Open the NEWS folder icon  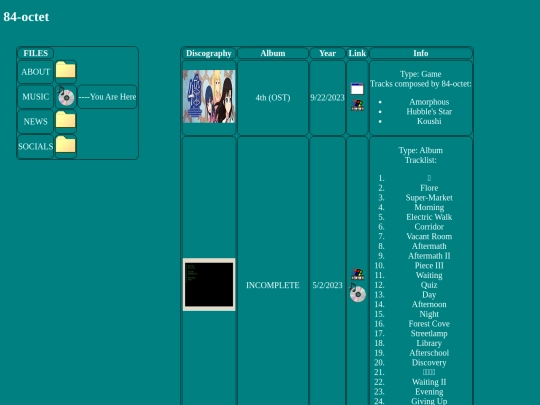point(65,120)
